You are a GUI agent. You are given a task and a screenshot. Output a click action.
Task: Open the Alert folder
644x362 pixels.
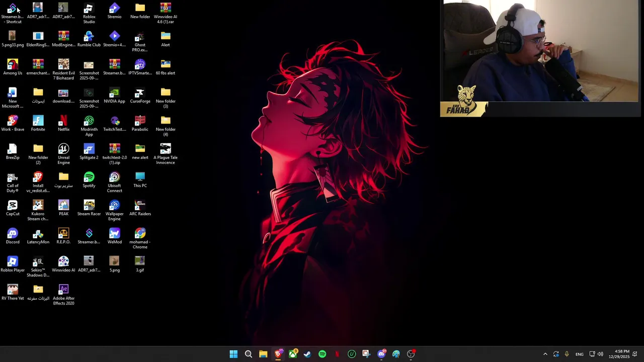click(166, 39)
